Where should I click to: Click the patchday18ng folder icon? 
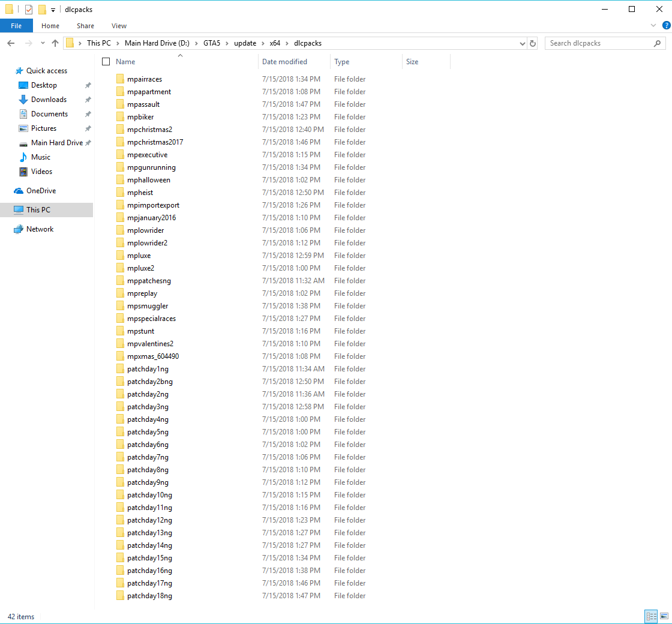(120, 596)
